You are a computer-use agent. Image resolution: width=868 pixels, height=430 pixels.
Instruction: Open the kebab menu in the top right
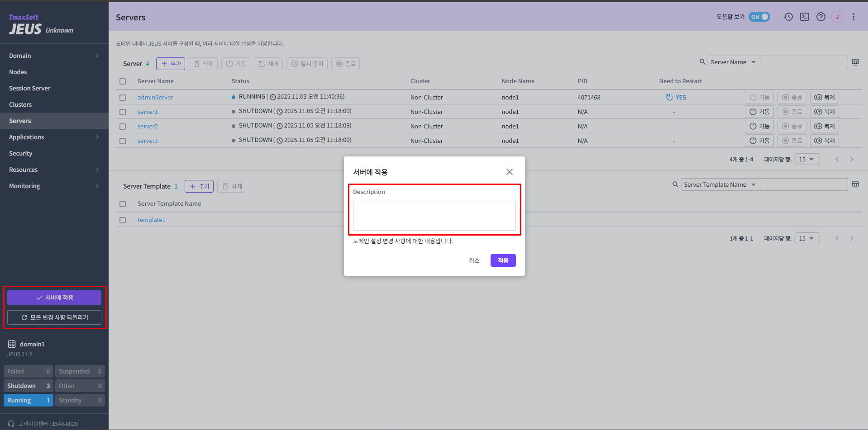(854, 17)
